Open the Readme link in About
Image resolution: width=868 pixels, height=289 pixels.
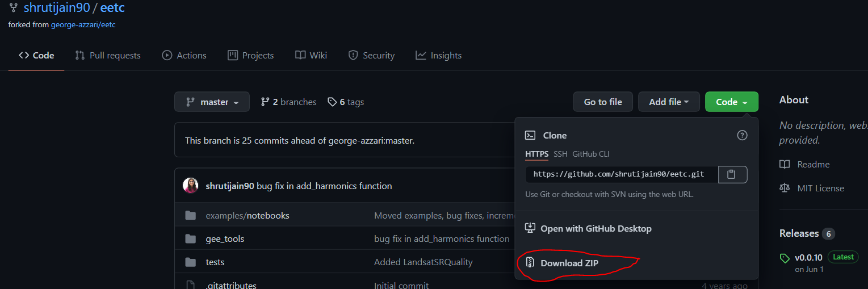(x=814, y=164)
